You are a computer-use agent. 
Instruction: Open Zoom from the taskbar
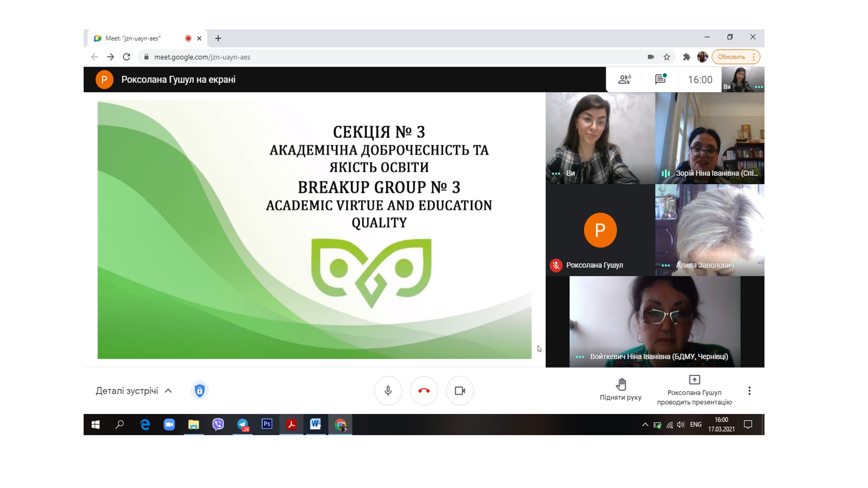pos(169,425)
